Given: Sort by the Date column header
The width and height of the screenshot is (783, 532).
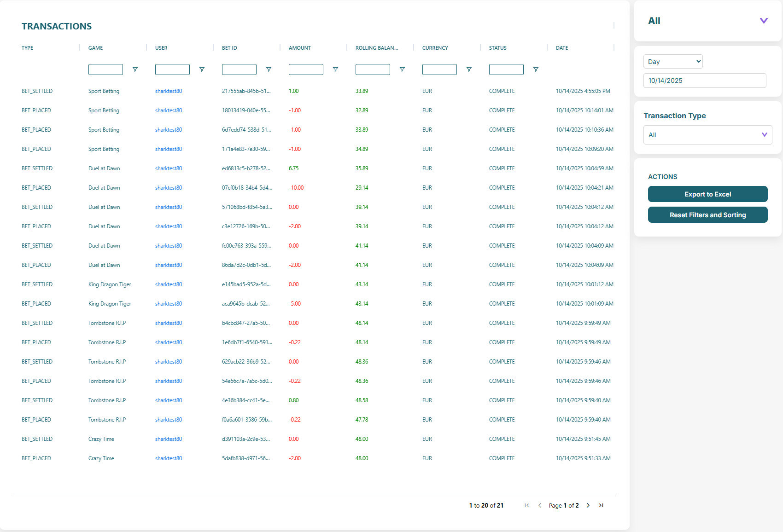Looking at the screenshot, I should click(x=562, y=48).
